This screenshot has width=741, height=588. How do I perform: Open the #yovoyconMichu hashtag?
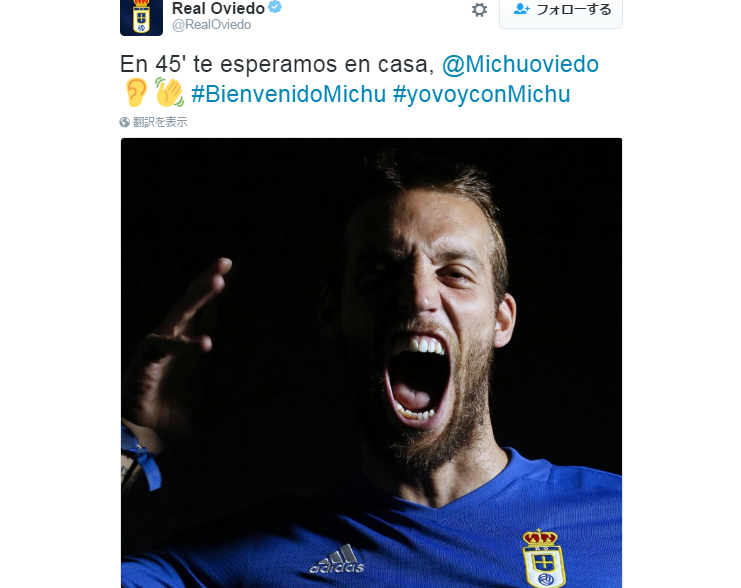[x=482, y=94]
